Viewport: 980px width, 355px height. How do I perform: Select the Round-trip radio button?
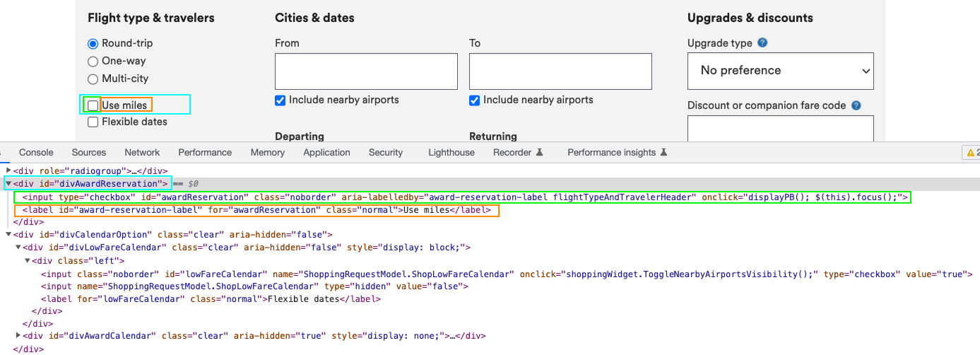click(x=93, y=43)
